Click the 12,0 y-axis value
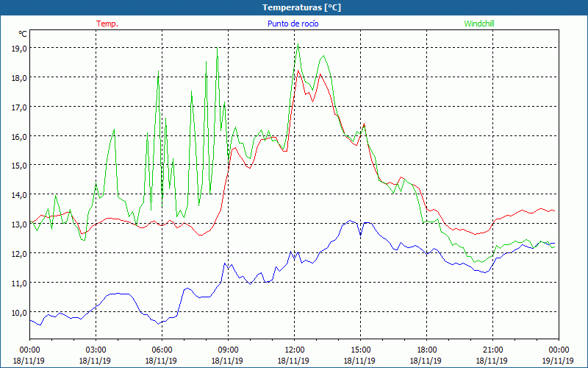Image resolution: width=588 pixels, height=368 pixels. click(x=19, y=253)
